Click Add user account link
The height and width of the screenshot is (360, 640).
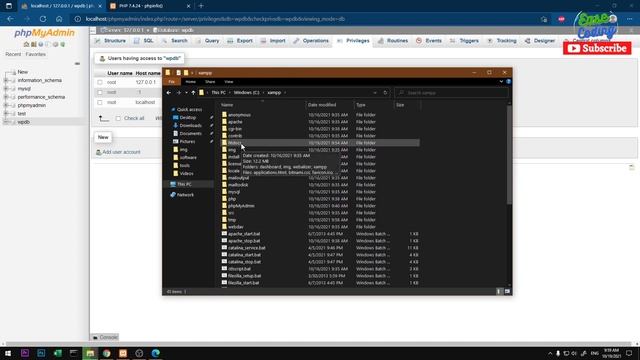point(121,152)
